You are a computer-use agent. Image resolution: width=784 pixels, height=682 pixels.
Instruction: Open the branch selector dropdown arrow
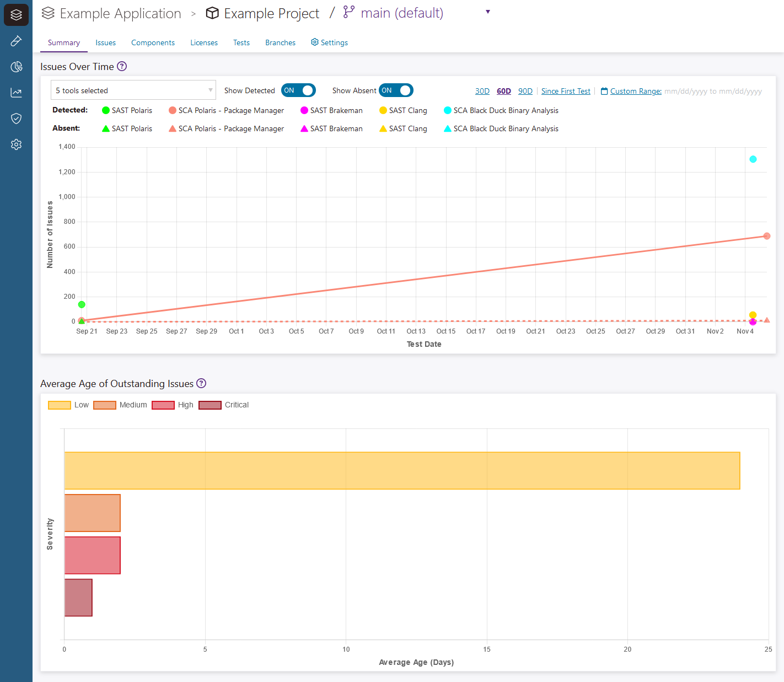point(487,12)
